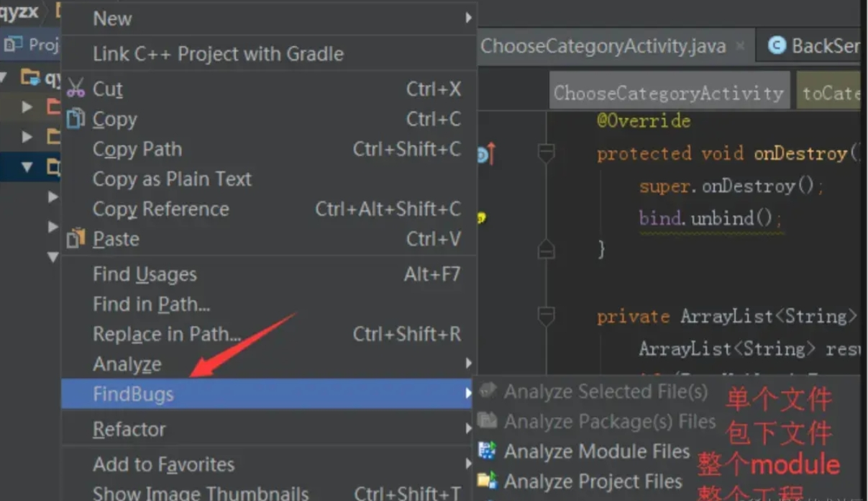The width and height of the screenshot is (868, 501).
Task: Choose Replace in Path option
Action: point(166,335)
